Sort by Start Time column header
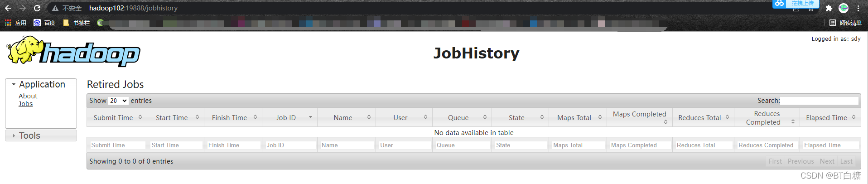 pos(176,117)
